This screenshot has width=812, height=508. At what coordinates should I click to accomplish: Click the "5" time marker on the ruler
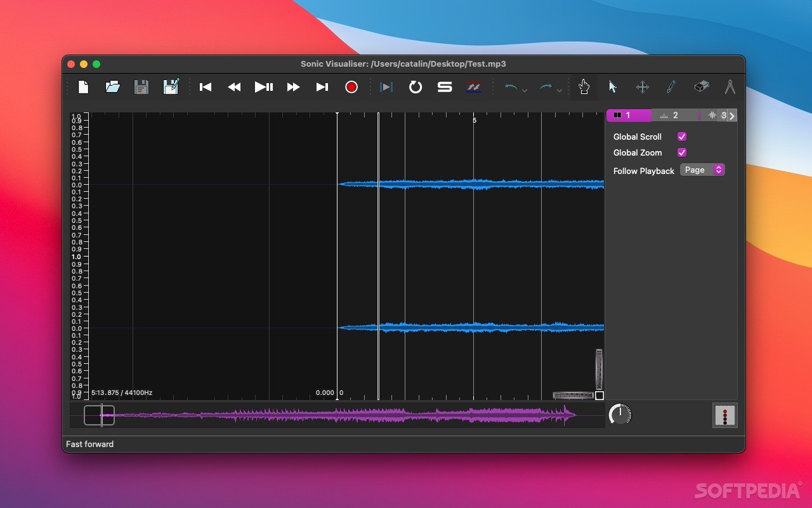click(x=475, y=120)
